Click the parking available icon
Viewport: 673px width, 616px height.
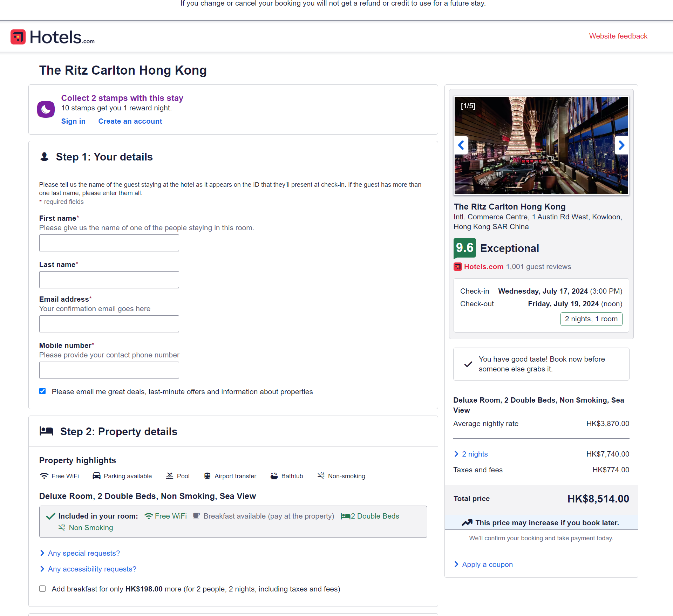[96, 475]
